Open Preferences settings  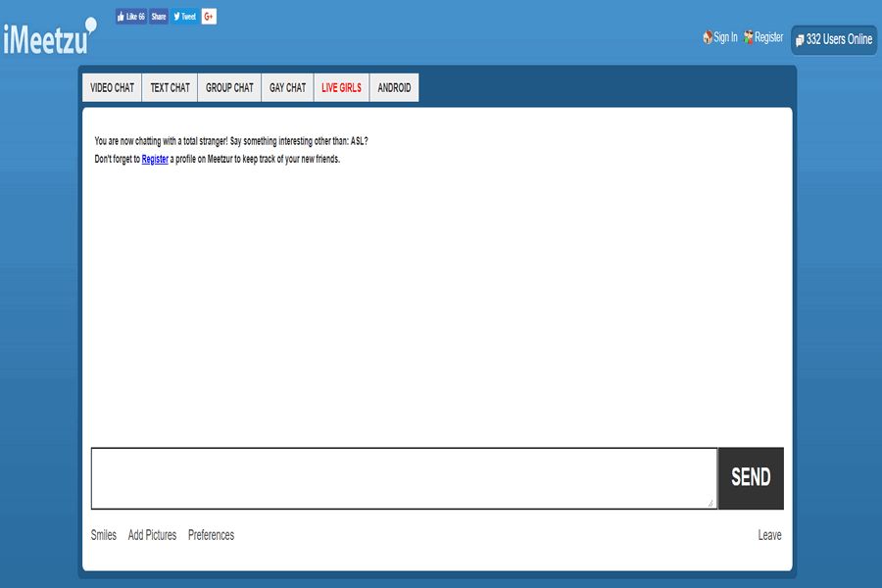click(x=211, y=535)
